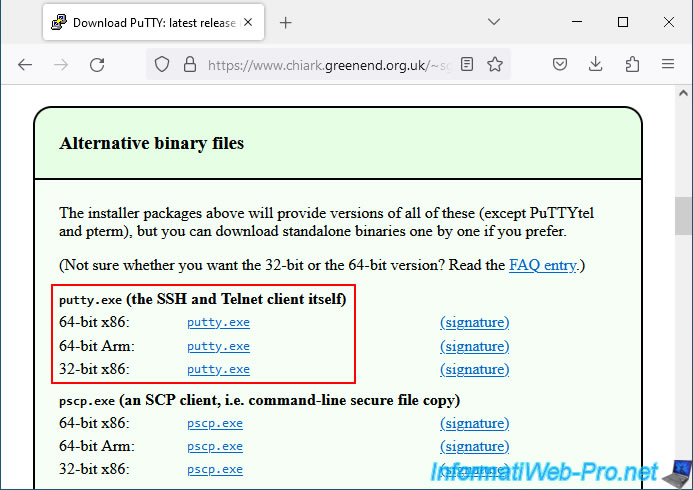
Task: Close the Download PuTTY tab
Action: tap(248, 22)
